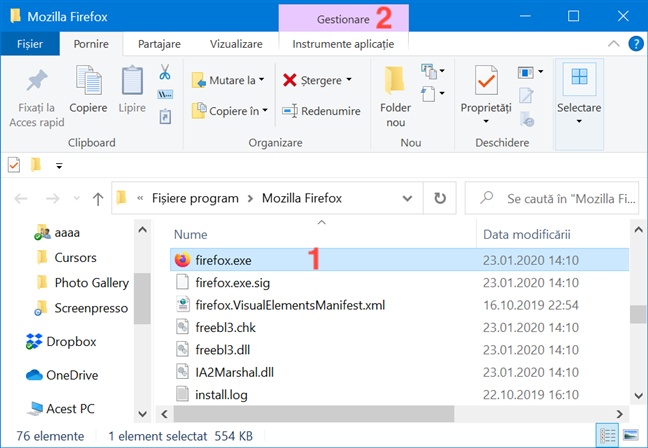Click horizontal scrollbar in file list
Image resolution: width=648 pixels, height=448 pixels.
coord(313,413)
